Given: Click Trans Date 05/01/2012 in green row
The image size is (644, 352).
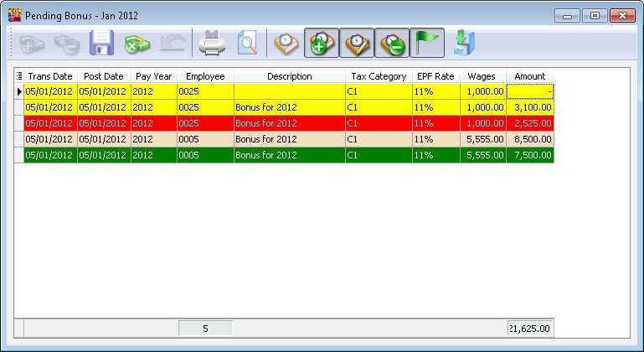Looking at the screenshot, I should (x=50, y=155).
